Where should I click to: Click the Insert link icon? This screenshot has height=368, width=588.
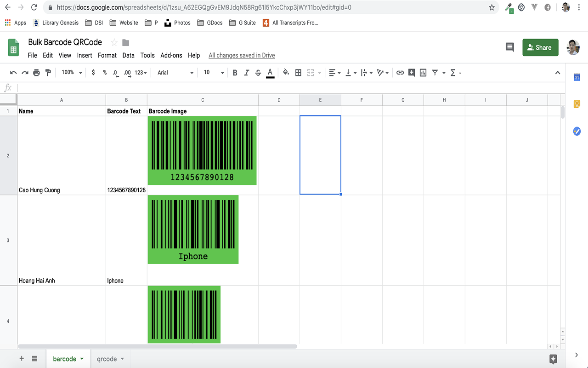[x=400, y=73]
